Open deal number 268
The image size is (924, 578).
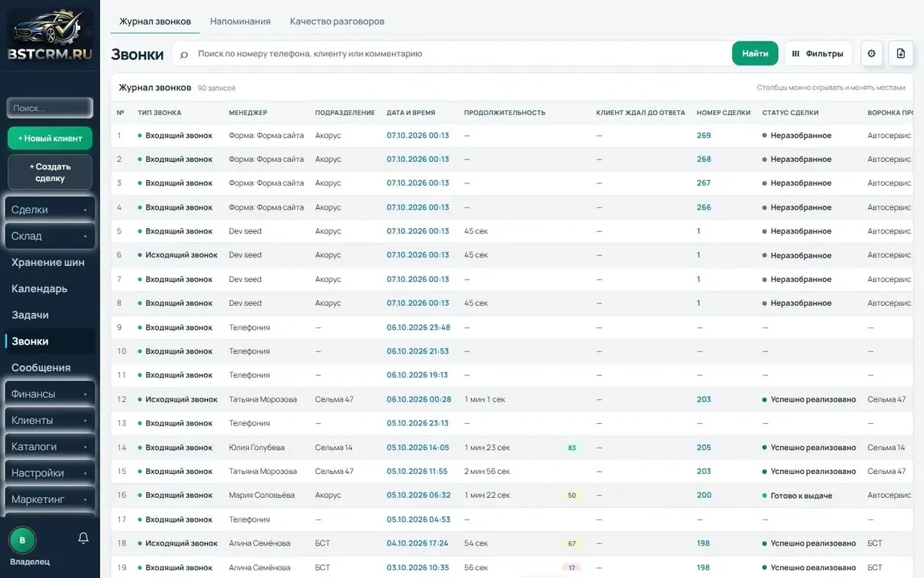[704, 160]
